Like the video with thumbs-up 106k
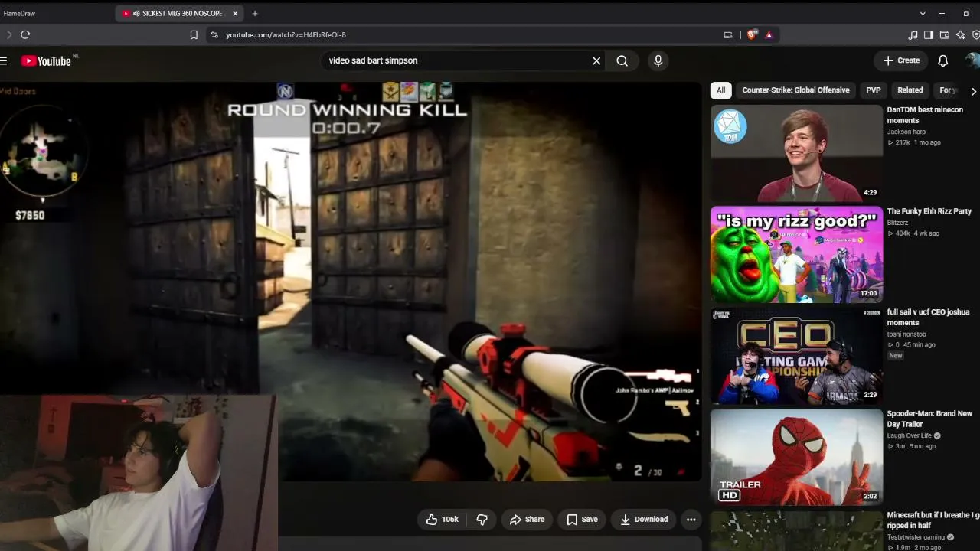The image size is (980, 551). [x=442, y=519]
